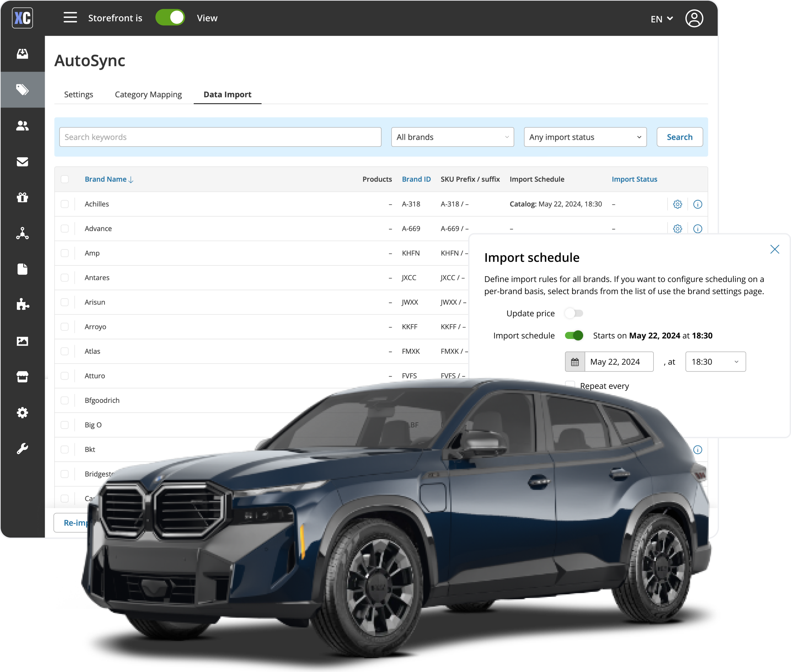Open the gift box discounts sidebar icon
The image size is (791, 672).
click(x=23, y=197)
